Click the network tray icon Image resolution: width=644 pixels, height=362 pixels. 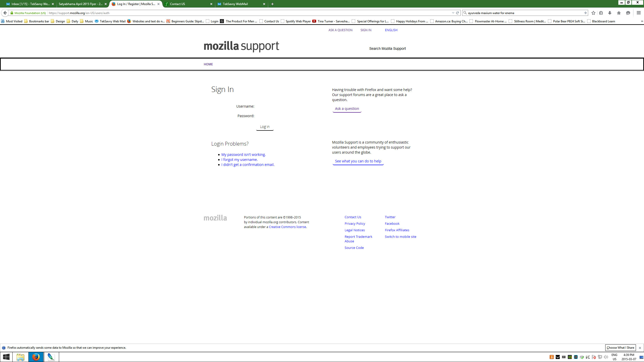point(600,357)
